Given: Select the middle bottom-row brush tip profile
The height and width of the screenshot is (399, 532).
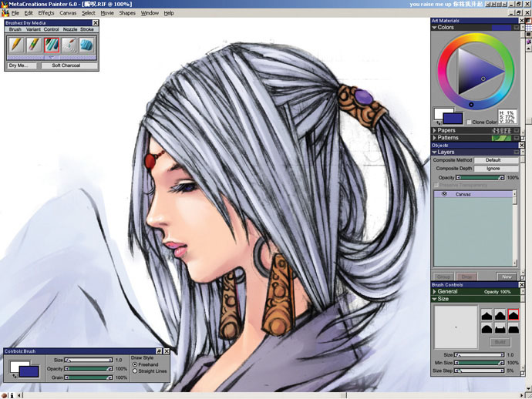Looking at the screenshot, I should coord(500,328).
